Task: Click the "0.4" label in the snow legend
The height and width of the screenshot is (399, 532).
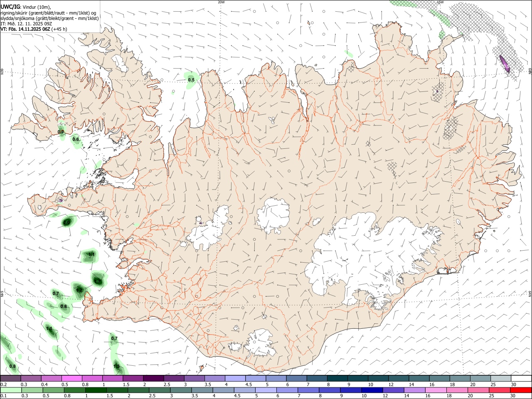Action: point(44,384)
